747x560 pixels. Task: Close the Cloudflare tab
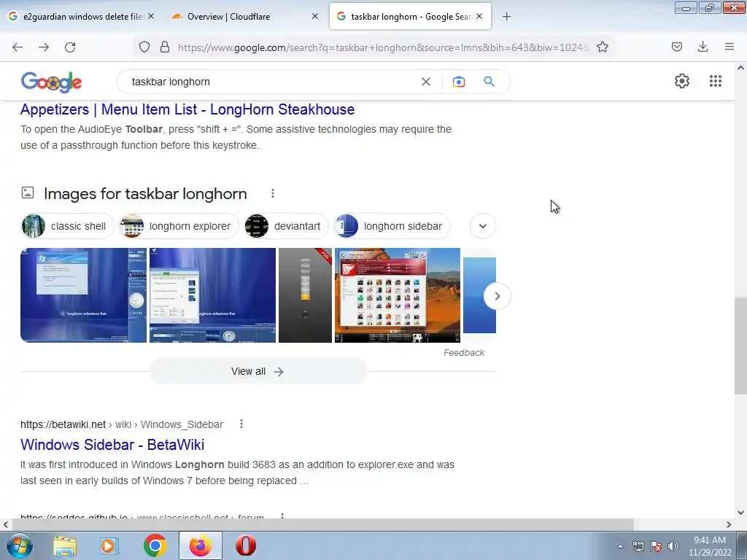coord(315,16)
